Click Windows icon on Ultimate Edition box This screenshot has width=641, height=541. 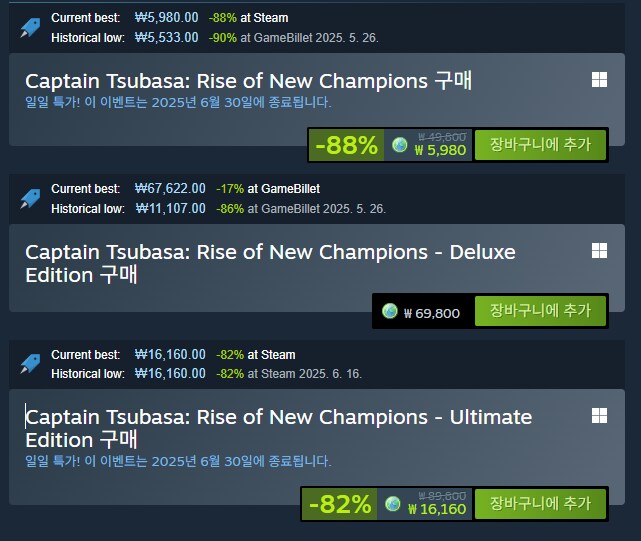point(599,416)
